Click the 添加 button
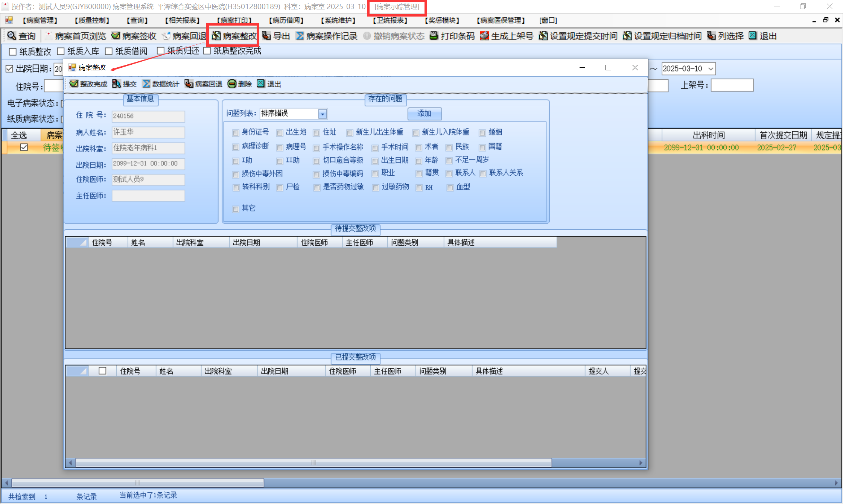The image size is (843, 504). point(424,113)
